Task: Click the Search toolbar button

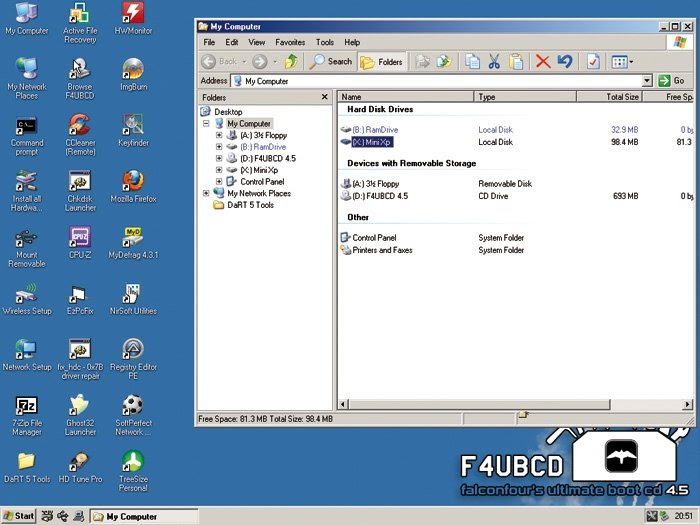Action: pos(330,62)
